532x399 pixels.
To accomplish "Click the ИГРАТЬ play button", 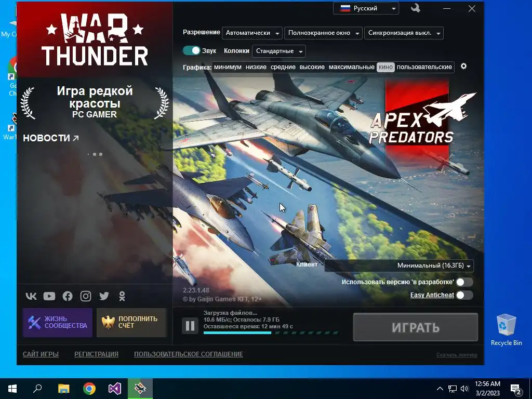I will [x=415, y=327].
